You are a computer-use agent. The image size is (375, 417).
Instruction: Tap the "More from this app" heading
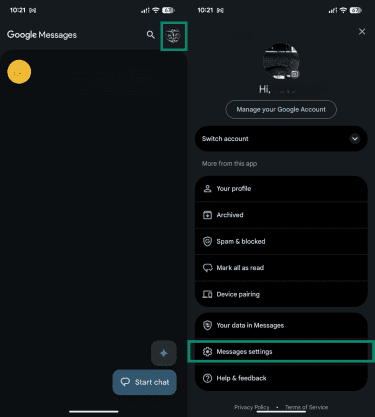tap(229, 164)
